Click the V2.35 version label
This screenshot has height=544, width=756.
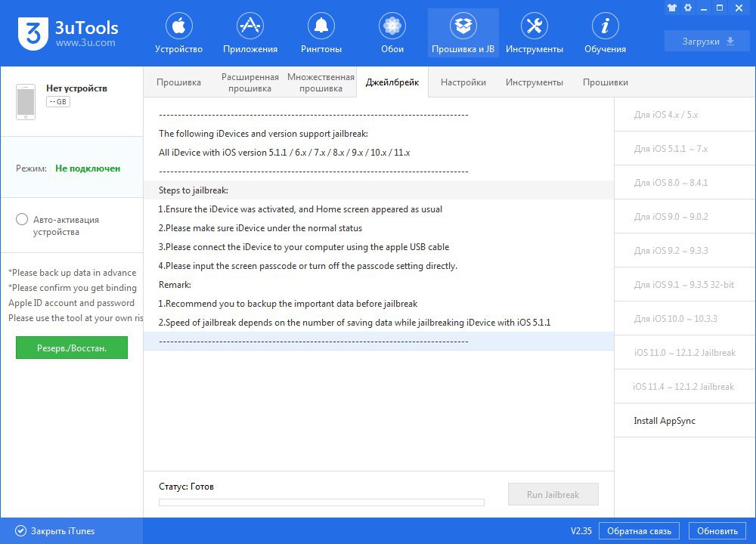coord(581,531)
